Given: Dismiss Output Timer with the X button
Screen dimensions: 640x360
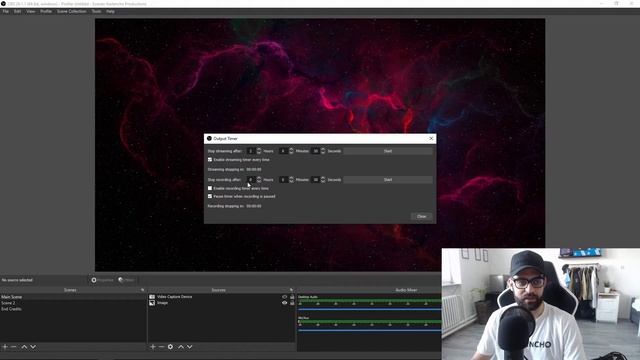Looking at the screenshot, I should [431, 138].
